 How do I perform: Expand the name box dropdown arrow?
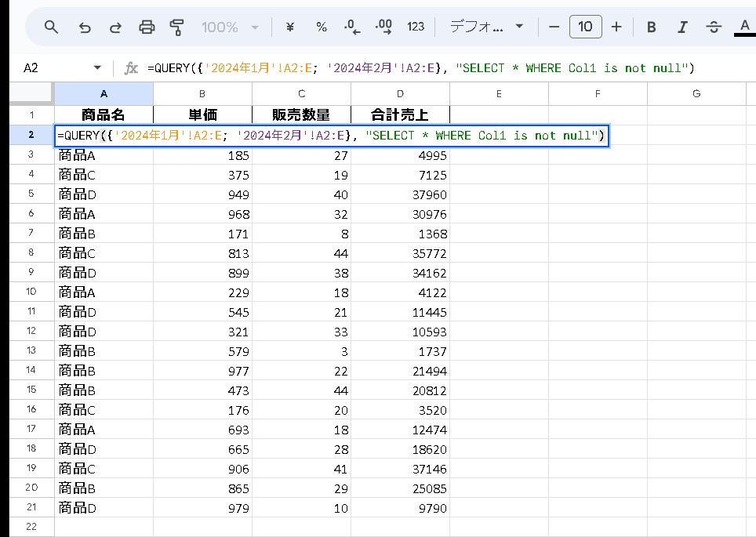[97, 68]
